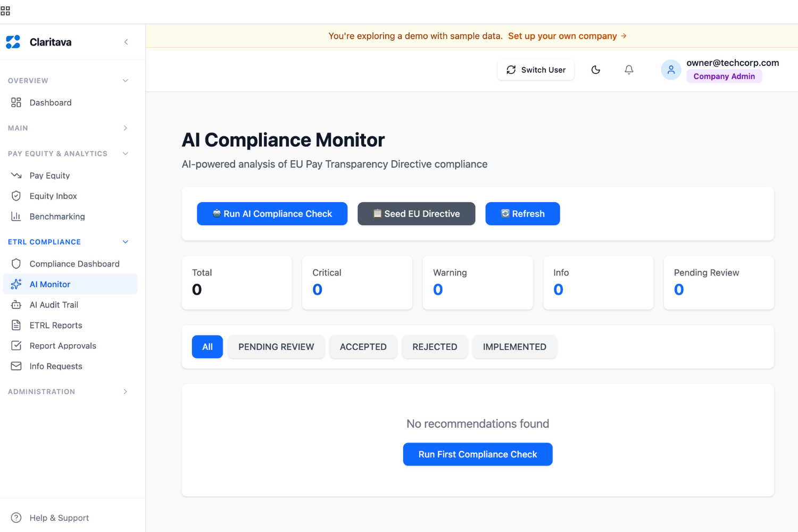Click the Info Requests envelope icon
This screenshot has height=532, width=798.
[x=16, y=366]
